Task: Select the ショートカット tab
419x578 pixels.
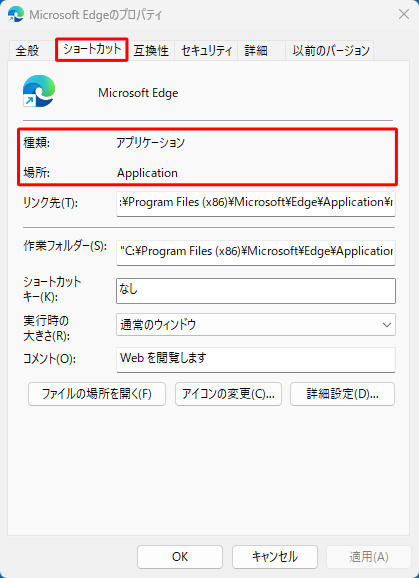Action: click(x=92, y=49)
